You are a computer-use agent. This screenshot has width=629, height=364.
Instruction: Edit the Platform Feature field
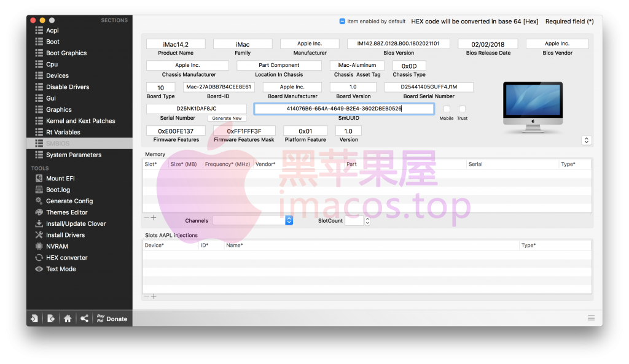(305, 131)
